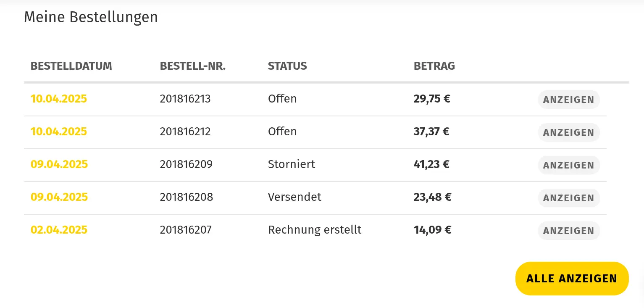Viewport: 644px width, 308px height.
Task: Open ANZEIGEN for order 201816212
Action: pos(569,132)
